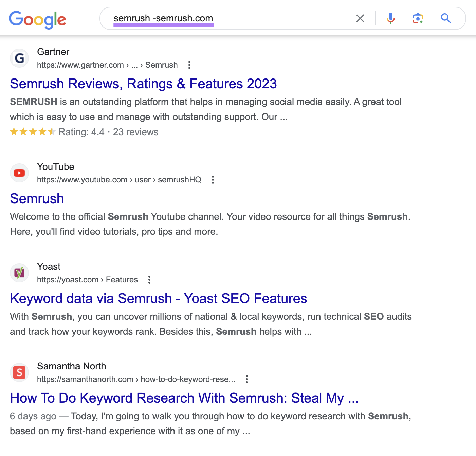This screenshot has height=456, width=476.
Task: Open the three-dot menu for YouTube result
Action: tap(213, 180)
